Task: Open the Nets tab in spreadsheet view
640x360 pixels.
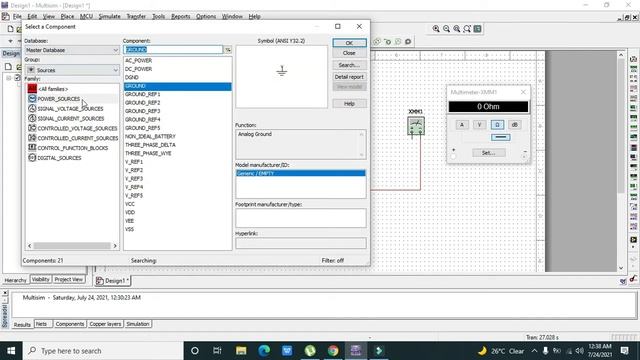Action: pos(41,324)
